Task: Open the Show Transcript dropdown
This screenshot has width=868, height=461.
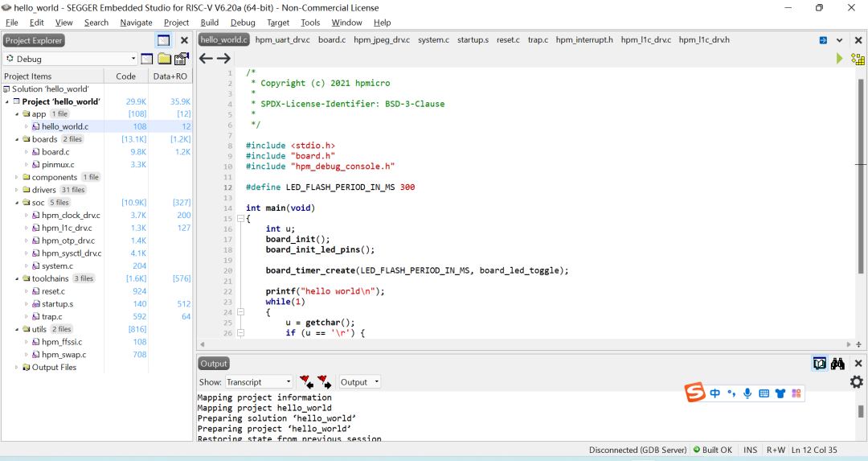Action: (x=258, y=382)
